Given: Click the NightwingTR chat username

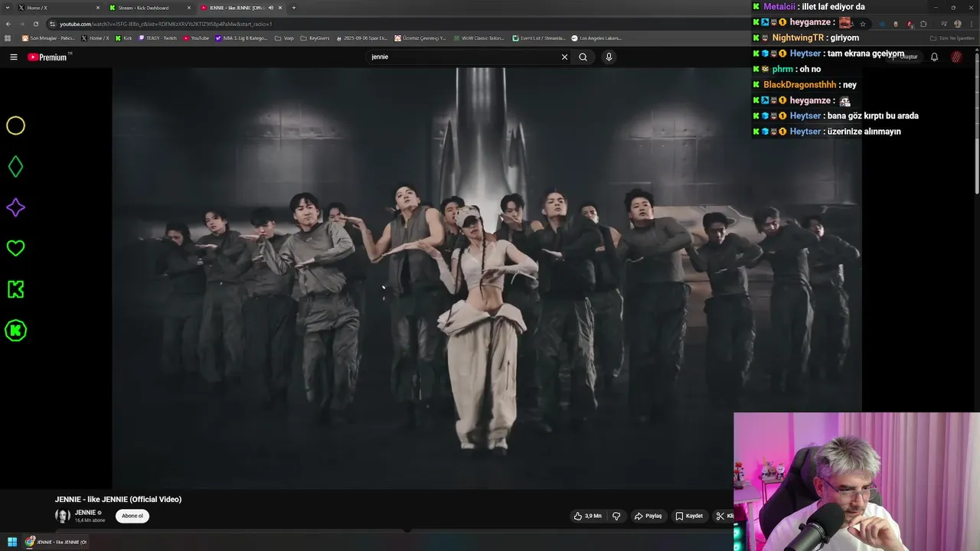Looking at the screenshot, I should tap(796, 37).
